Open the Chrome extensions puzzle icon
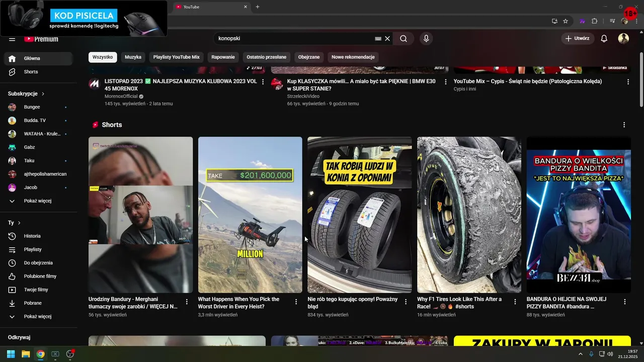Image resolution: width=644 pixels, height=362 pixels. [x=594, y=21]
